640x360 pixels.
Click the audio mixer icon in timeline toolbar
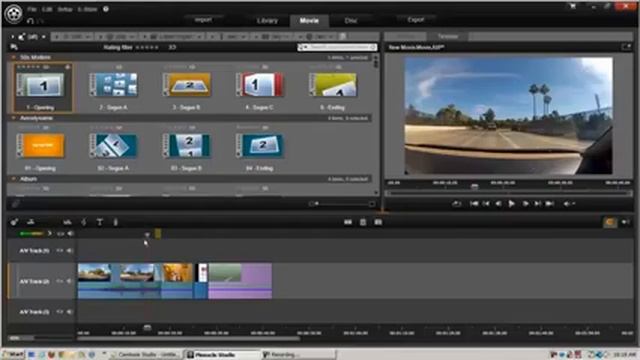[x=67, y=222]
